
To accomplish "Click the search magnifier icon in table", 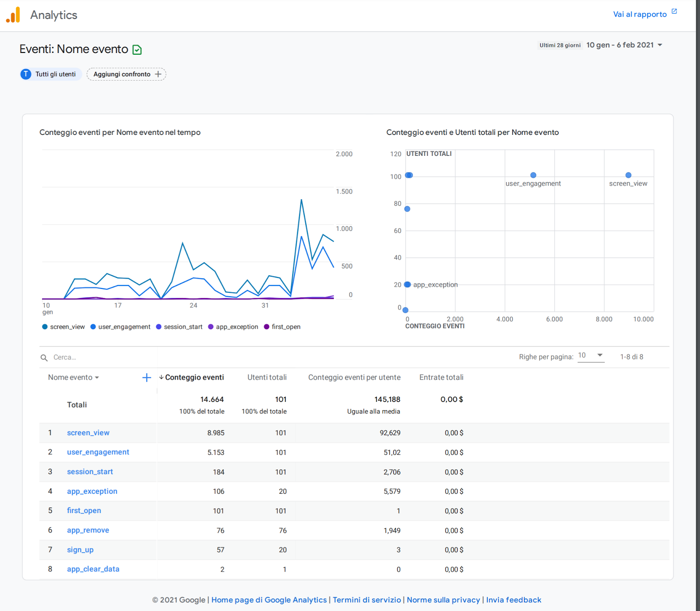I will (x=44, y=358).
